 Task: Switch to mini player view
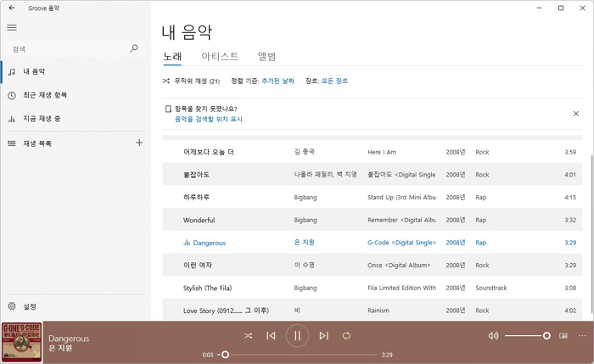563,336
